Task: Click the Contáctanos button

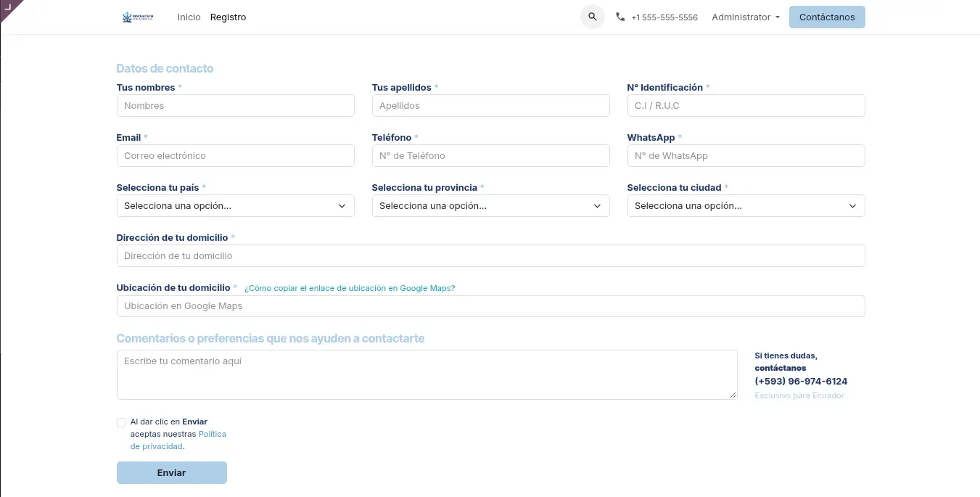Action: (827, 17)
